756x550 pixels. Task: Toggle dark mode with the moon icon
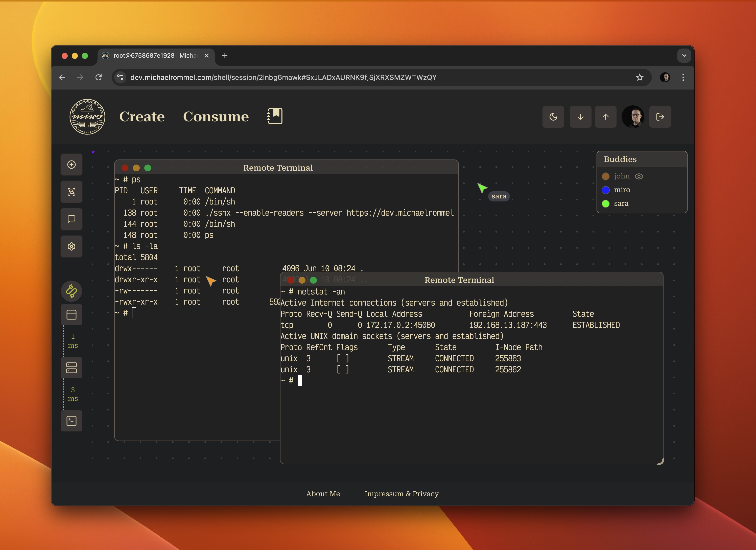(x=553, y=117)
